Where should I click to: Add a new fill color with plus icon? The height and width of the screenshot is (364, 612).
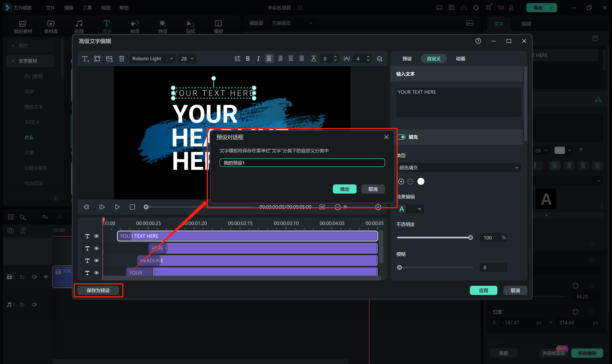pyautogui.click(x=401, y=182)
